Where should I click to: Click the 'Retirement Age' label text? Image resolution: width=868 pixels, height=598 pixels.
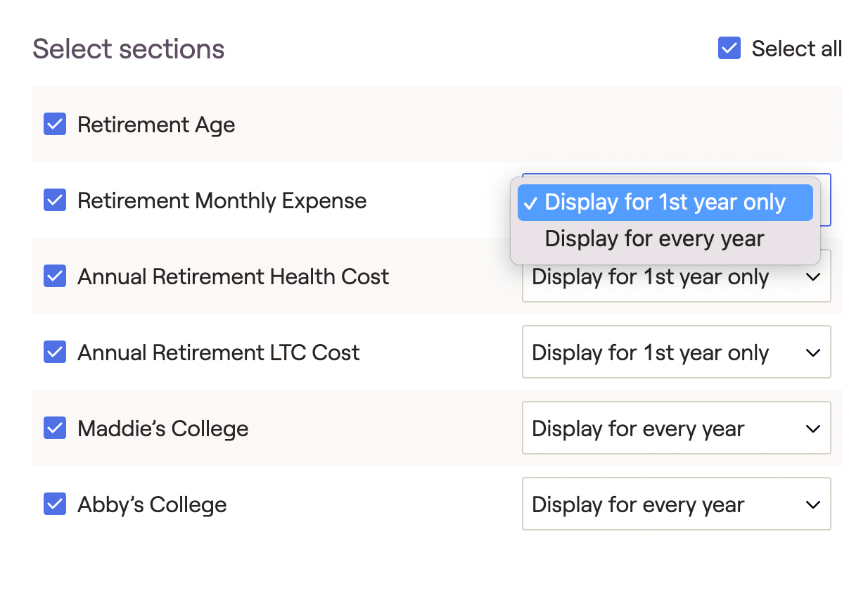(156, 125)
